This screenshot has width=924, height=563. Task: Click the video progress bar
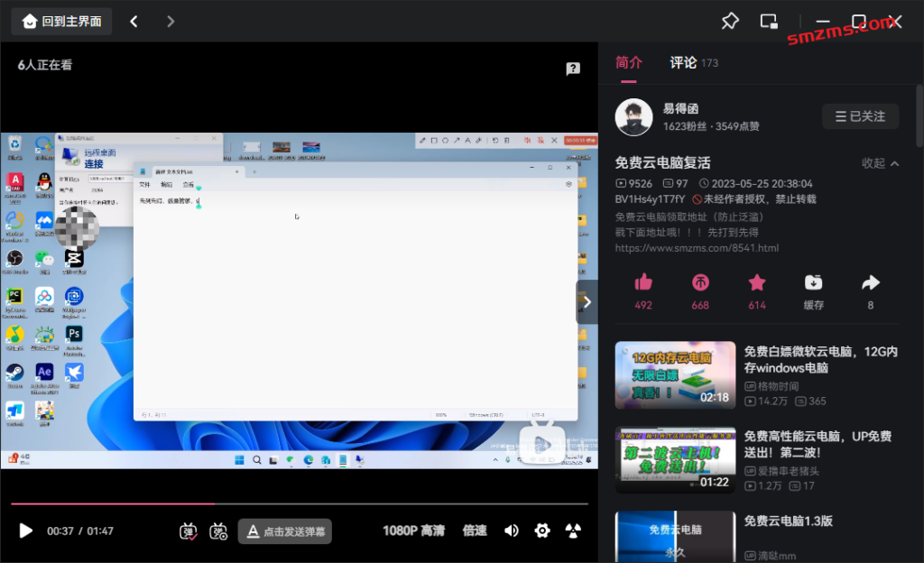(x=300, y=504)
